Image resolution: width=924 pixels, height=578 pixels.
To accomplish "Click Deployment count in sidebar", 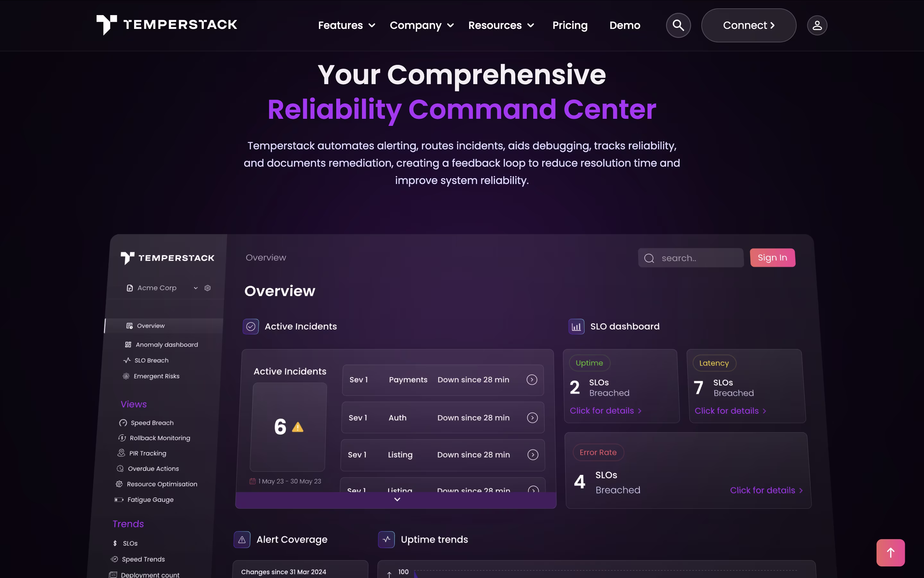I will coord(150,574).
